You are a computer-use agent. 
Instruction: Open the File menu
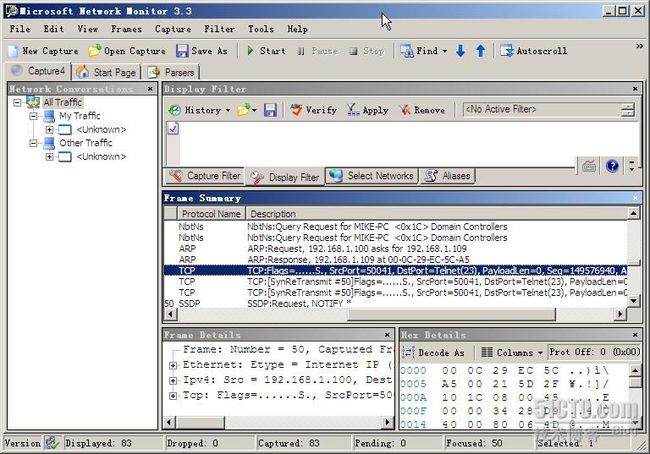(20, 29)
